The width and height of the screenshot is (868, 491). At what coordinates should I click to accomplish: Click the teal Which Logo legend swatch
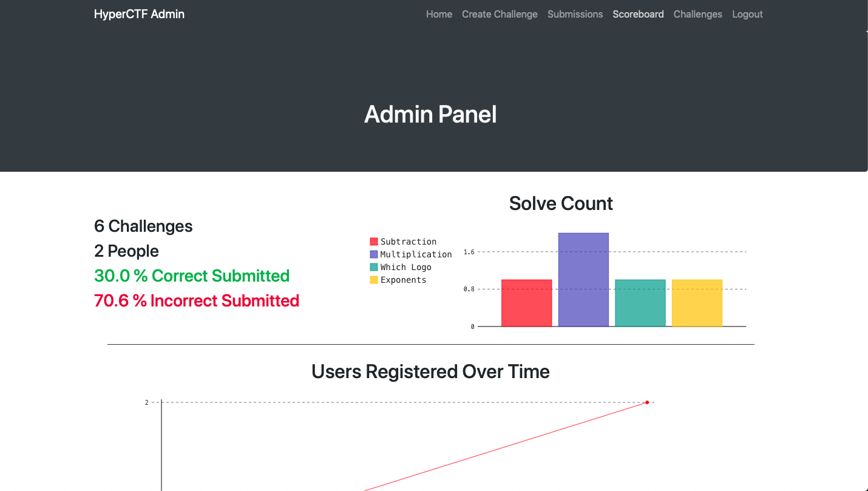[374, 267]
